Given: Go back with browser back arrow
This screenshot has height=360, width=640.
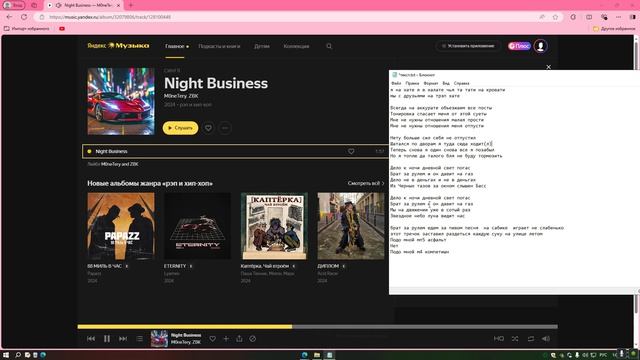Looking at the screenshot, I should tap(9, 17).
